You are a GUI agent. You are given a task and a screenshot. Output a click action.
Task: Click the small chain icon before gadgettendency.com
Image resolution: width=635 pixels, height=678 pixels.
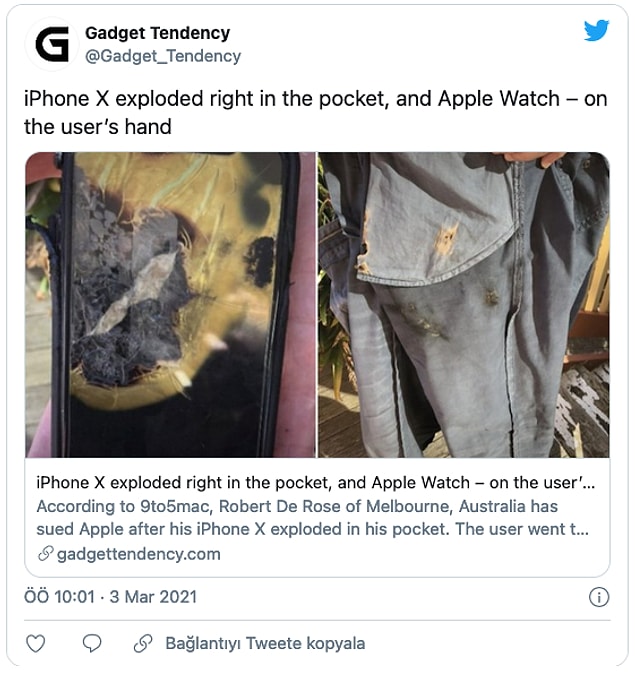[45, 553]
